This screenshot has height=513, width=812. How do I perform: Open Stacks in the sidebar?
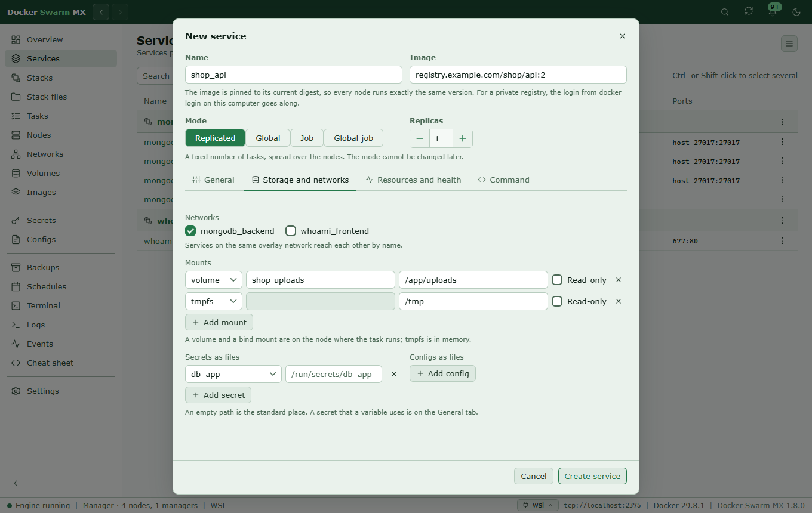pos(61,78)
